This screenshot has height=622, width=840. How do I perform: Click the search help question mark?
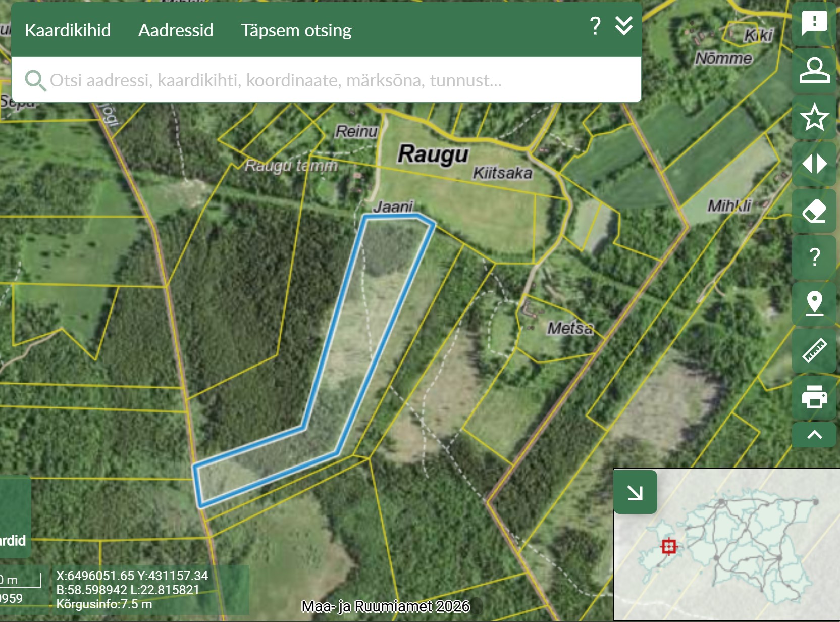595,26
